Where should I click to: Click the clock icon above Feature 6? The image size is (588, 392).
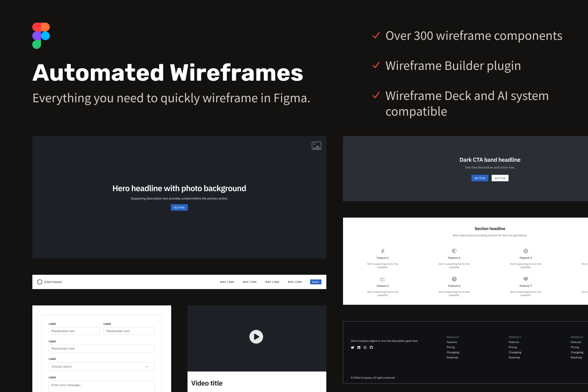point(454,279)
